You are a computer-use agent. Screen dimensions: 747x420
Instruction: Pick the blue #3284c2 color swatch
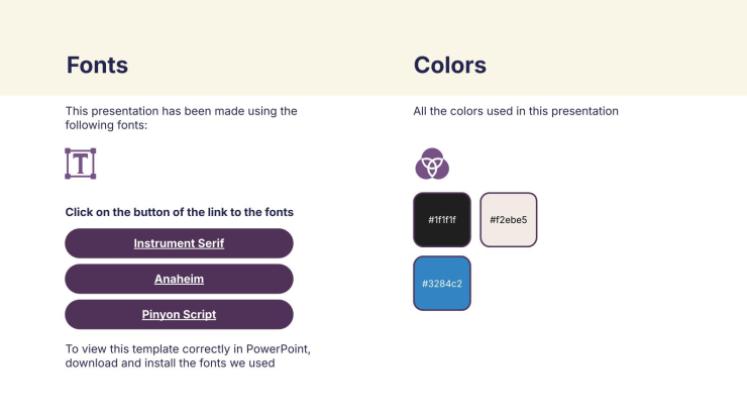(441, 283)
